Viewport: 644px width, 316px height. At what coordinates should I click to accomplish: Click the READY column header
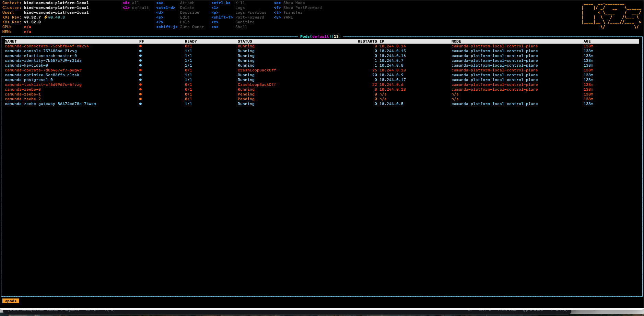tap(191, 41)
